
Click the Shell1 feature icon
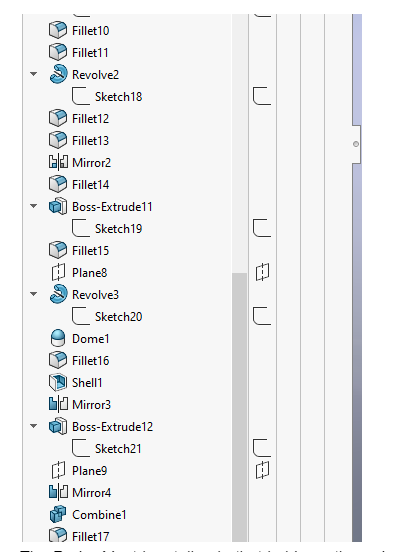click(58, 382)
